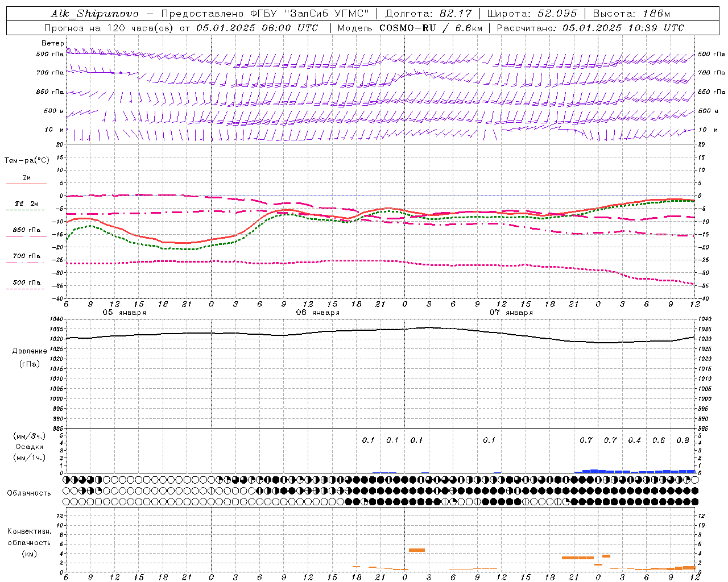
Task: Click the 0.4 precipitation value
Action: pos(634,440)
